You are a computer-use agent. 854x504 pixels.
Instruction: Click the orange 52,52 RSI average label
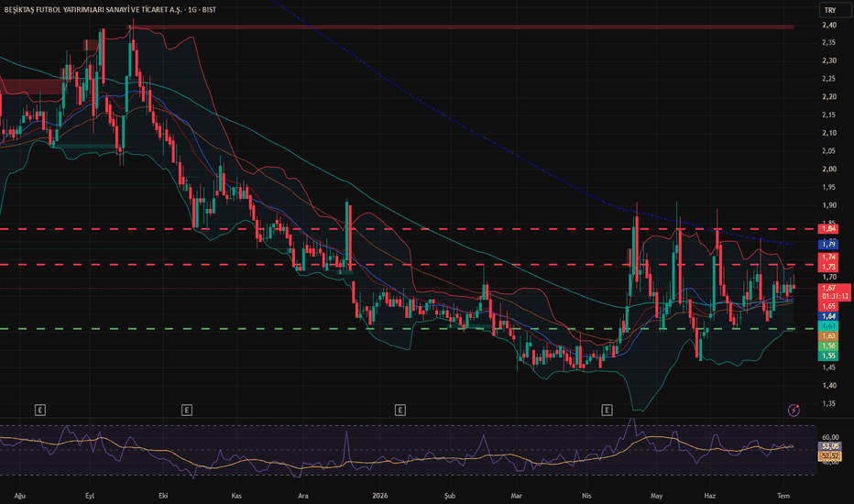click(x=829, y=455)
